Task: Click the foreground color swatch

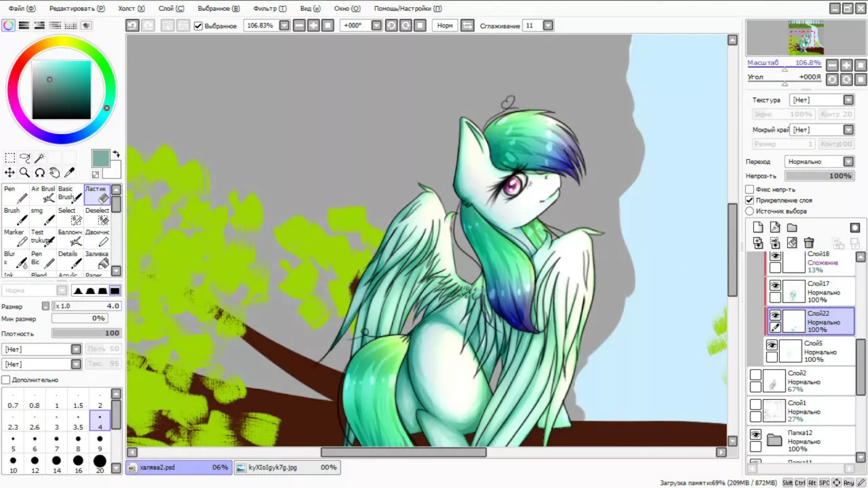Action: coord(100,159)
